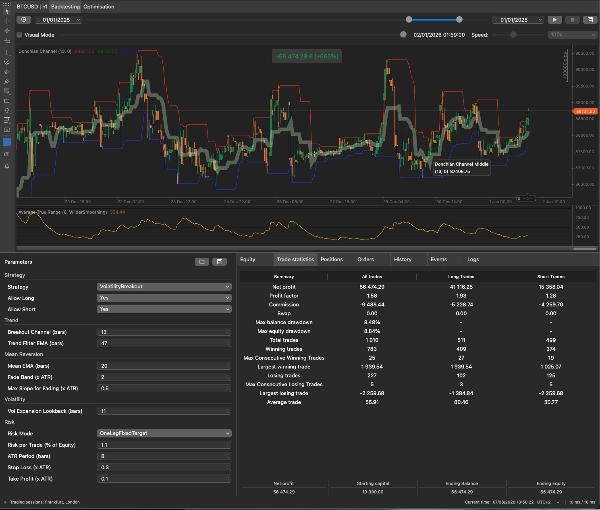The width and height of the screenshot is (600, 510).
Task: Open the Allow Short dropdown
Action: pos(164,309)
